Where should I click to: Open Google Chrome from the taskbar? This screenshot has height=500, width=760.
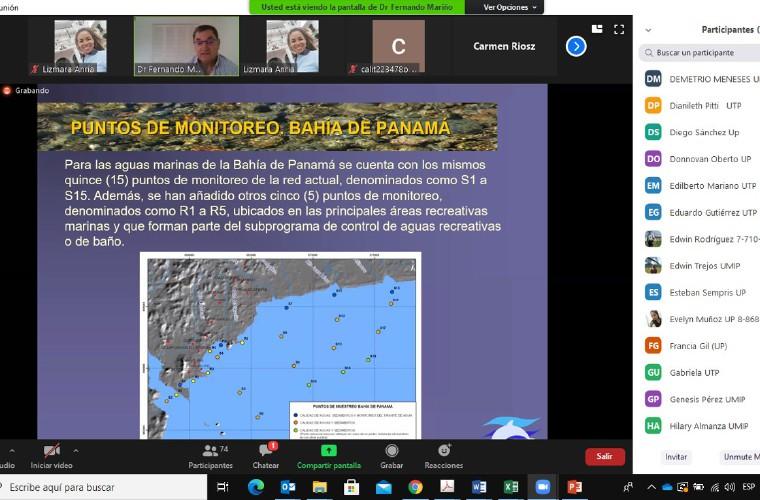click(x=415, y=487)
